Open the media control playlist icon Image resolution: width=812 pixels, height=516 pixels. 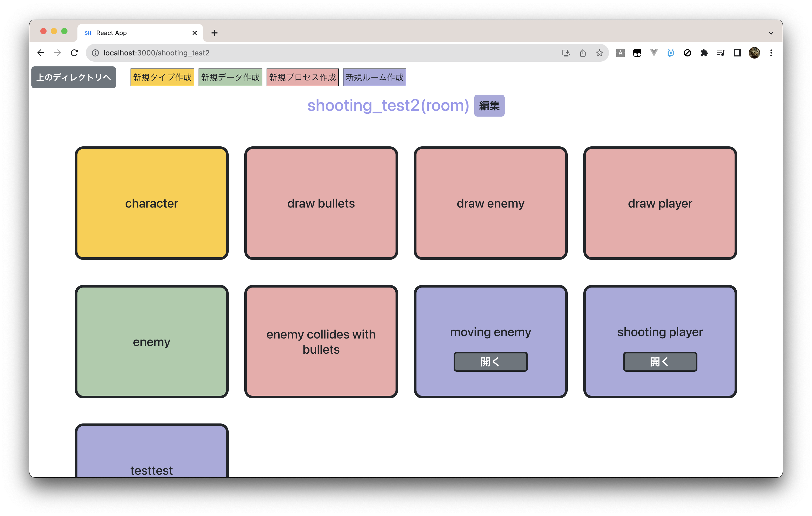(x=721, y=53)
